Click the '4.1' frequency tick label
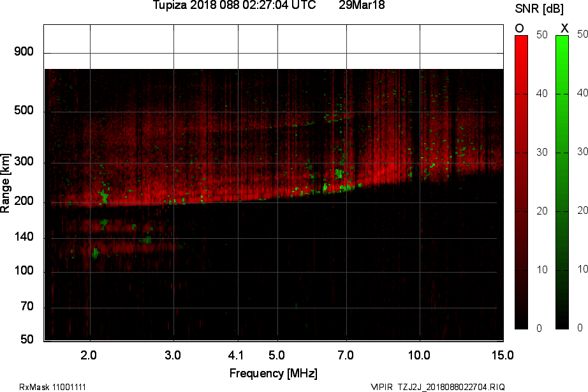588x392 pixels. pos(236,355)
